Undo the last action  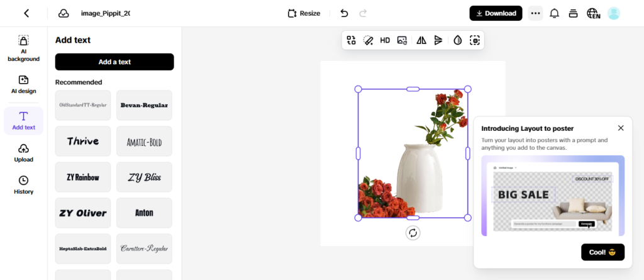[x=344, y=13]
